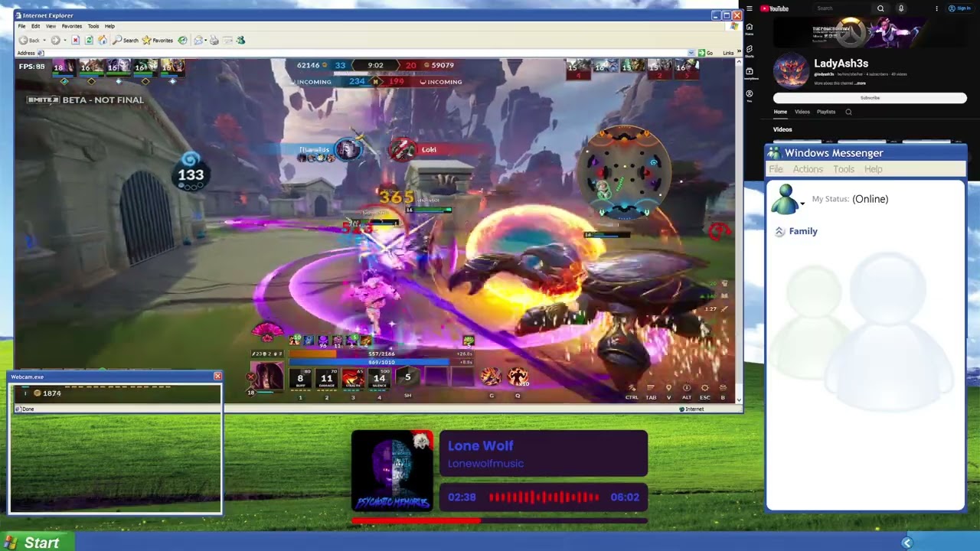Screen dimensions: 980x551
Task: Go to Home in the YouTube sidebar
Action: (750, 28)
